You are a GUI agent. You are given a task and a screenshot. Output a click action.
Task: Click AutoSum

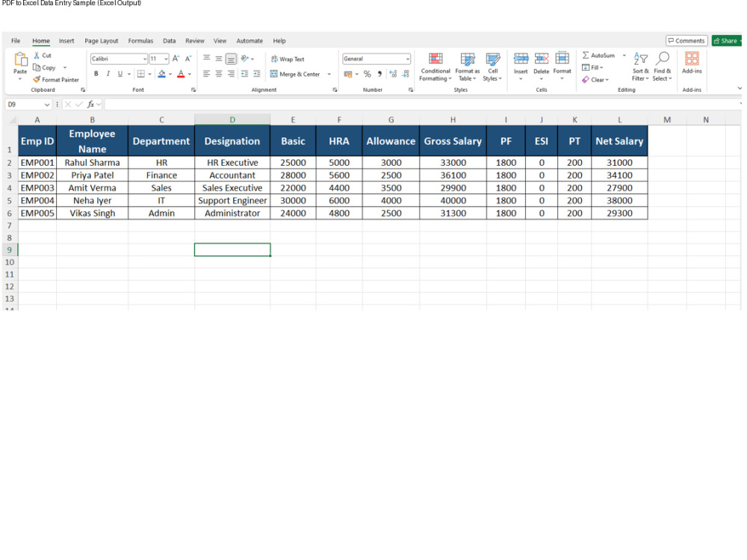(x=599, y=55)
